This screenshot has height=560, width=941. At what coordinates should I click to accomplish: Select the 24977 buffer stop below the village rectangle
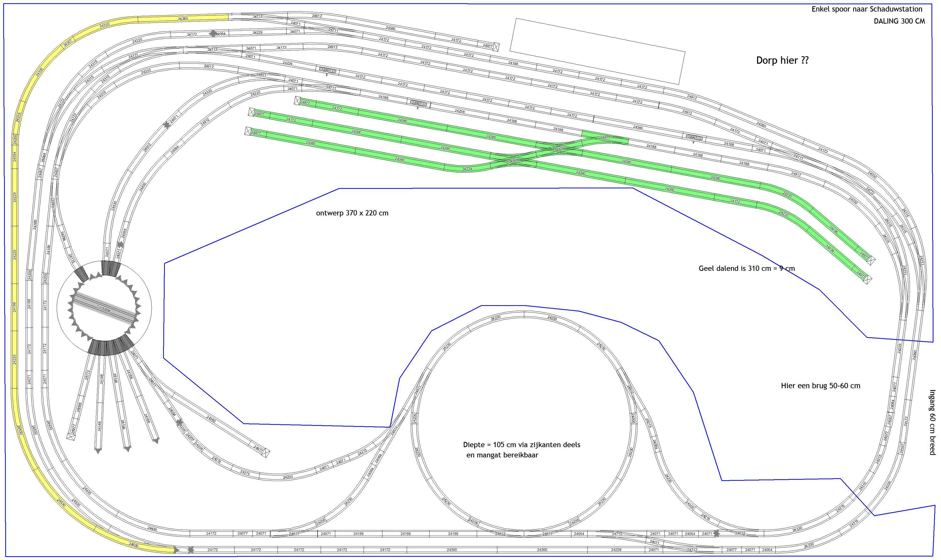[x=488, y=46]
